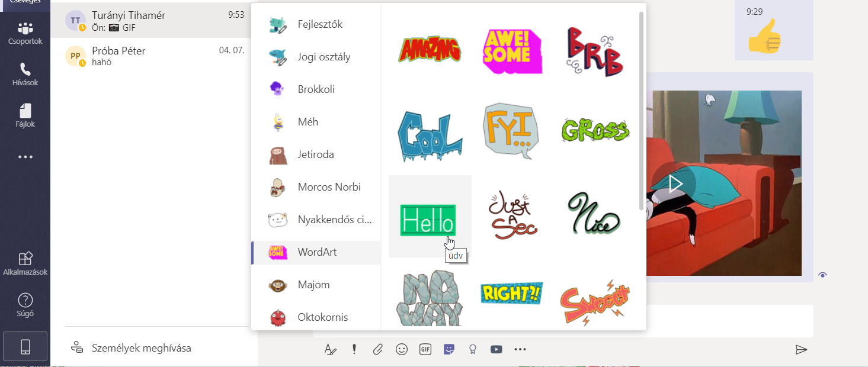Select the Majom sticker category
868x367 pixels.
(314, 285)
